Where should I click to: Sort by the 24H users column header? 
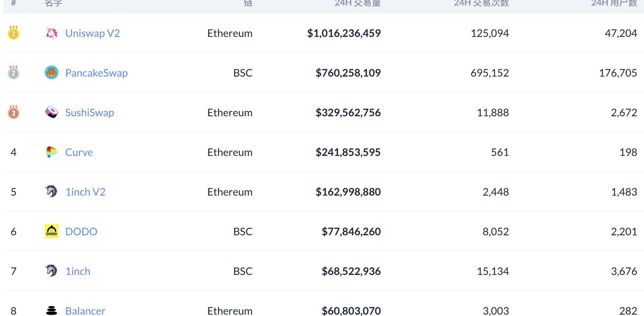point(614,3)
